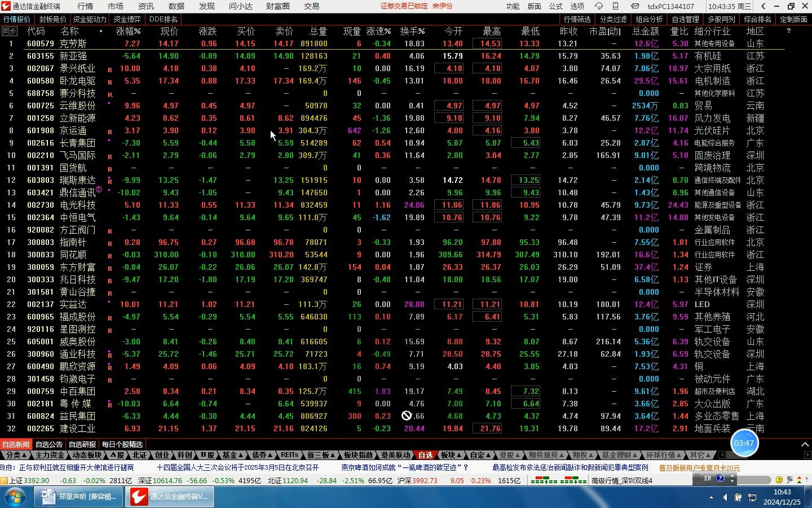Click the ? column header help icon
This screenshot has width=812, height=508.
[x=788, y=31]
